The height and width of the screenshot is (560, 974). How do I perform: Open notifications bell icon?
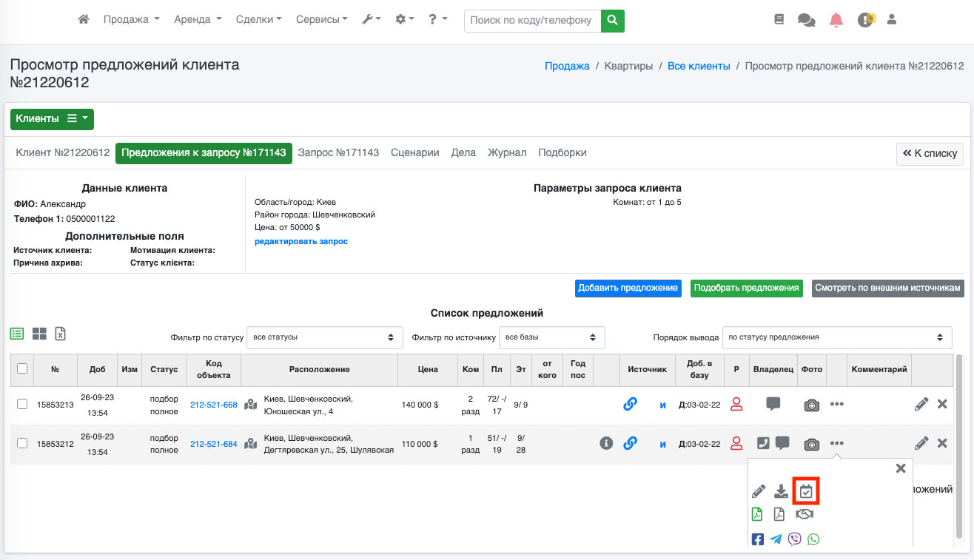(836, 20)
